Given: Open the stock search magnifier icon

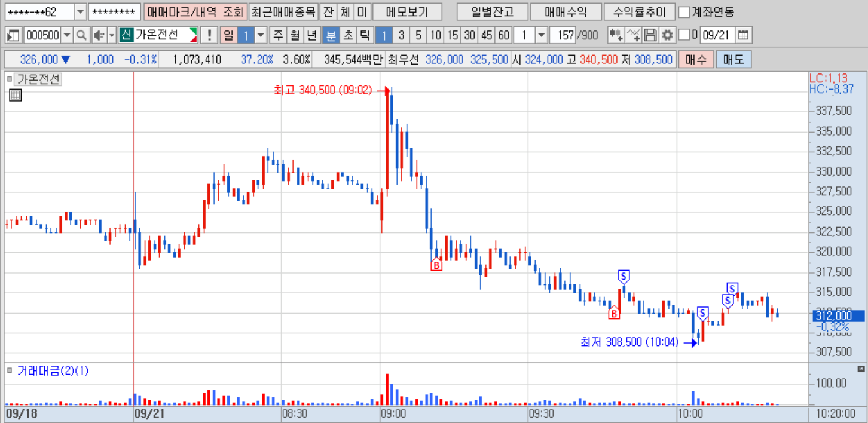Looking at the screenshot, I should tap(82, 35).
